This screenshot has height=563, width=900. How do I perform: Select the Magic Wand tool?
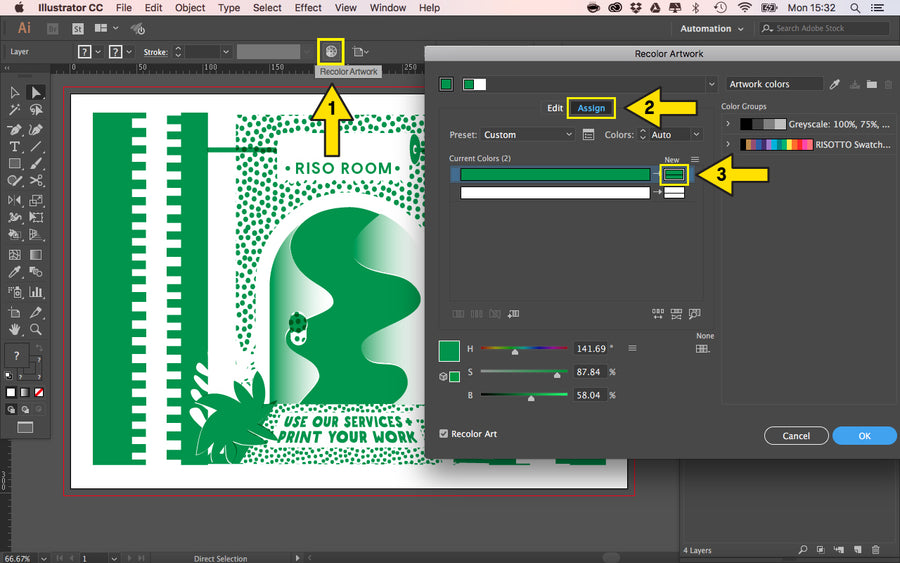14,110
